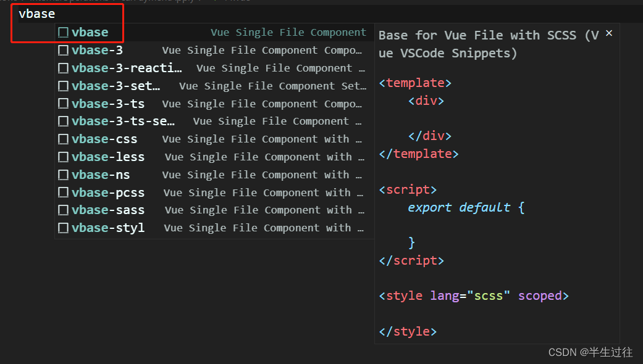Image resolution: width=643 pixels, height=364 pixels.
Task: Click the closing </div> tag in preview
Action: coord(430,136)
